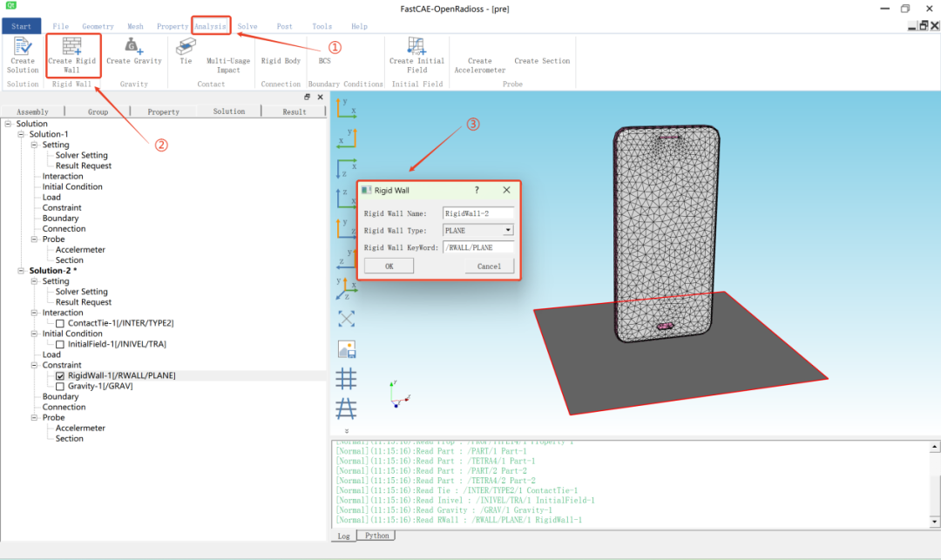Screen dimensions: 941x560
Task: Switch to the Result panel tab
Action: [x=294, y=111]
